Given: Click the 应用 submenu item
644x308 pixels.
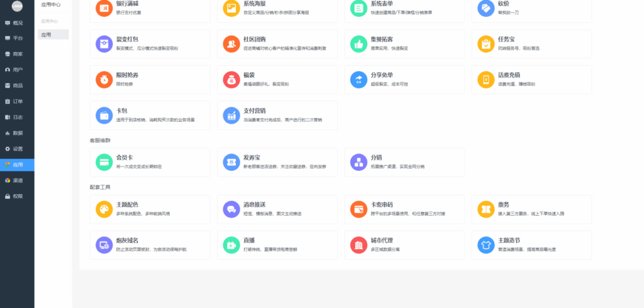Looking at the screenshot, I should (x=47, y=35).
